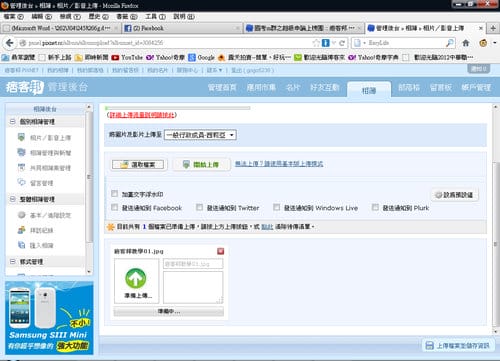500x361 pixels.
Task: Open the 編輯 menu
Action: tap(42, 16)
